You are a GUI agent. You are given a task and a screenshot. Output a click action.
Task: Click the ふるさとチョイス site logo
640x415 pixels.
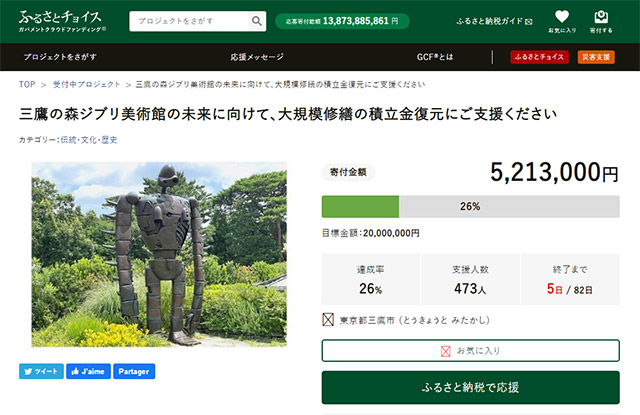[x=62, y=21]
